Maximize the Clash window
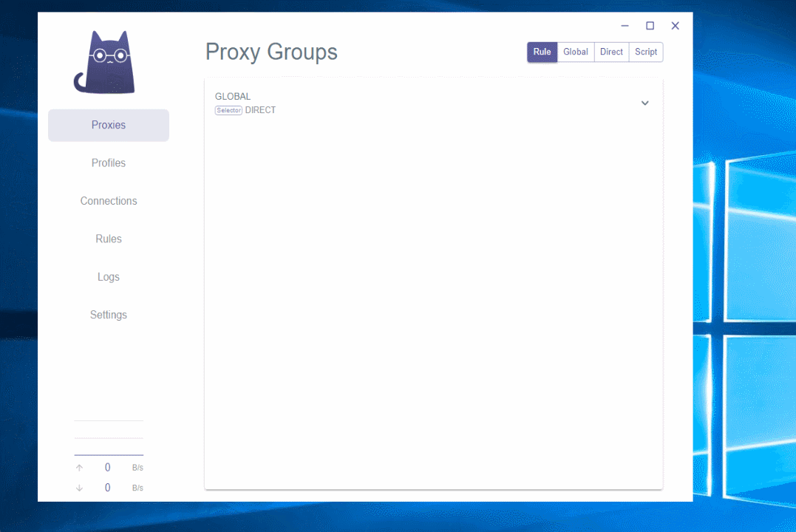Image resolution: width=796 pixels, height=532 pixels. pos(650,26)
